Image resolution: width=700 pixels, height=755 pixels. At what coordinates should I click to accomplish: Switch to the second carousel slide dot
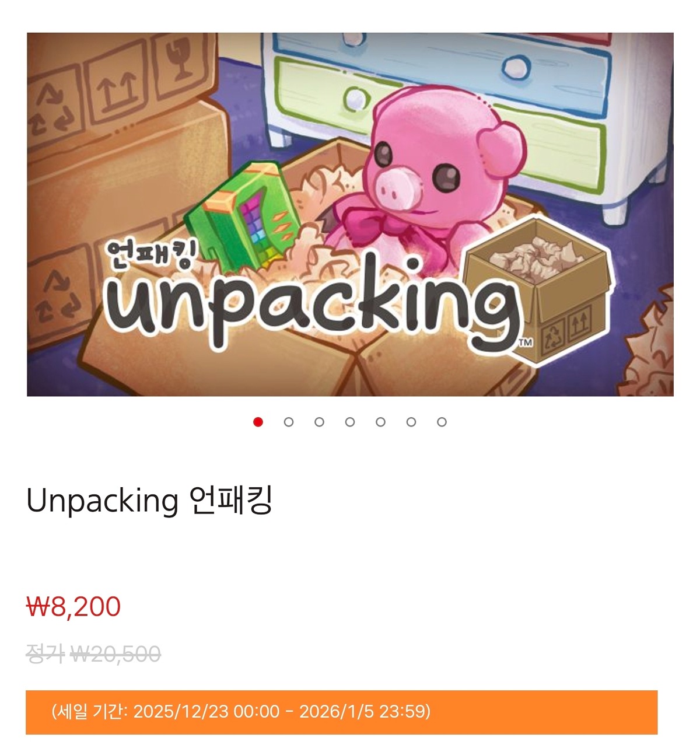pos(289,422)
